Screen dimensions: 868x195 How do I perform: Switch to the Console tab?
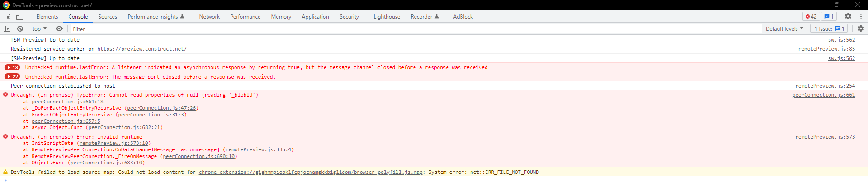pos(78,17)
